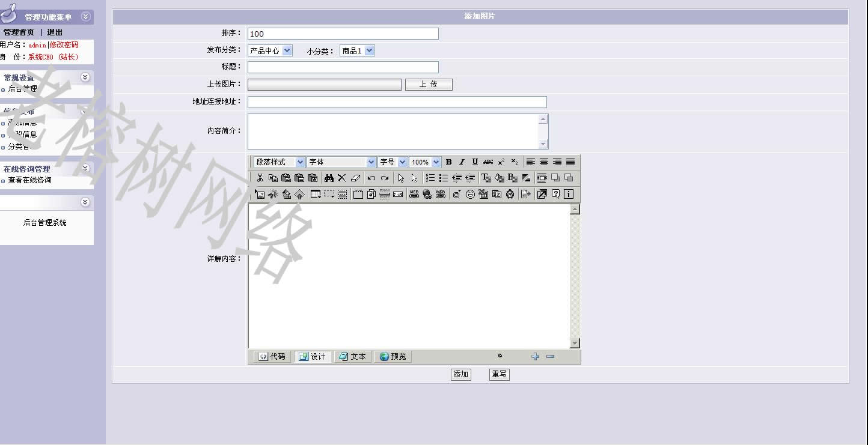Screen dimensions: 868x445
Task: Decrease editor height minus icon
Action: pos(550,356)
